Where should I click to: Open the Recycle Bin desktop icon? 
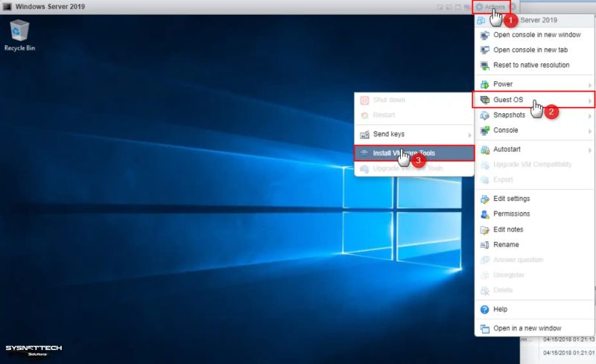pyautogui.click(x=19, y=35)
